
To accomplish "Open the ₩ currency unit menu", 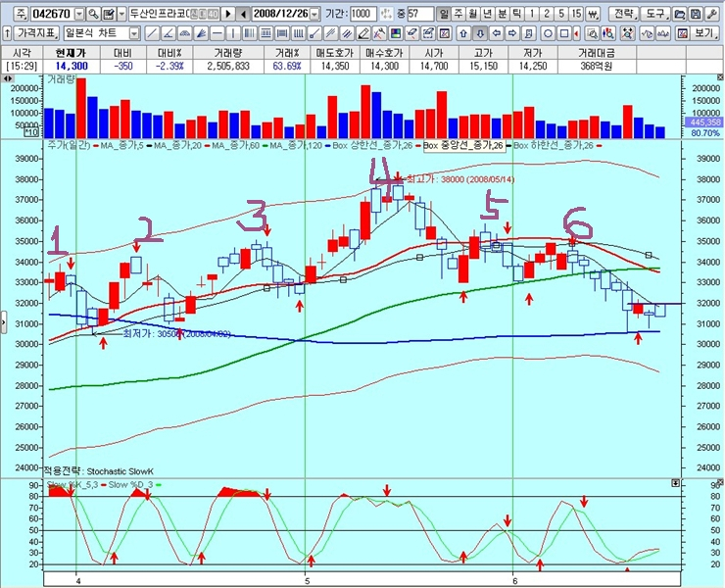I will pyautogui.click(x=593, y=15).
